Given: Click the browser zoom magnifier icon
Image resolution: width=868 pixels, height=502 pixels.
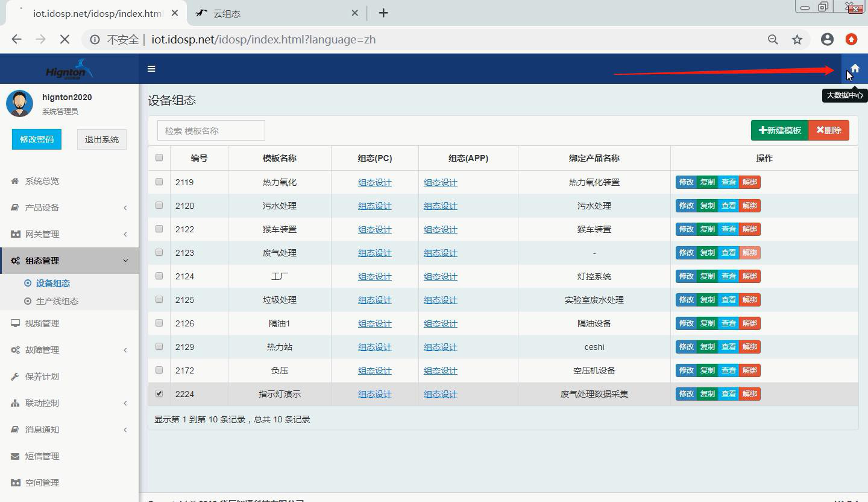Looking at the screenshot, I should [773, 40].
